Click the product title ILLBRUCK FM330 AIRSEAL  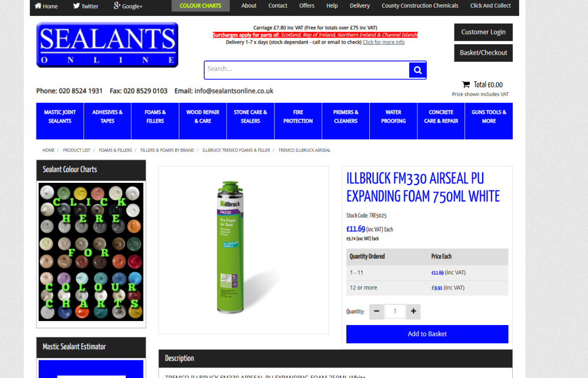(423, 187)
